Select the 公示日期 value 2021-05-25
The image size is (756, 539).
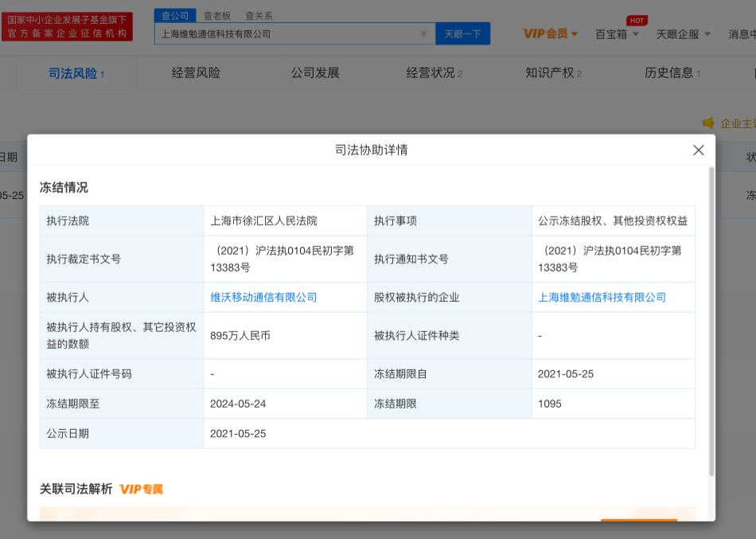pyautogui.click(x=238, y=433)
